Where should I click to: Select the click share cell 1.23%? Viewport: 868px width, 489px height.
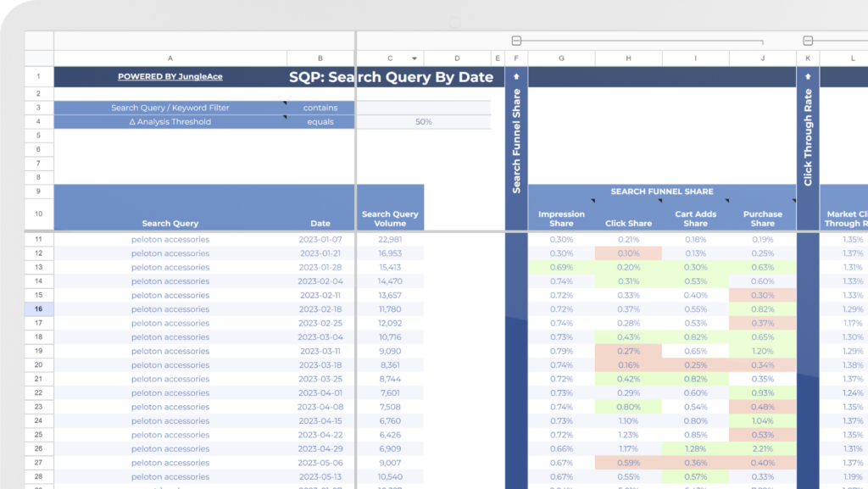628,435
